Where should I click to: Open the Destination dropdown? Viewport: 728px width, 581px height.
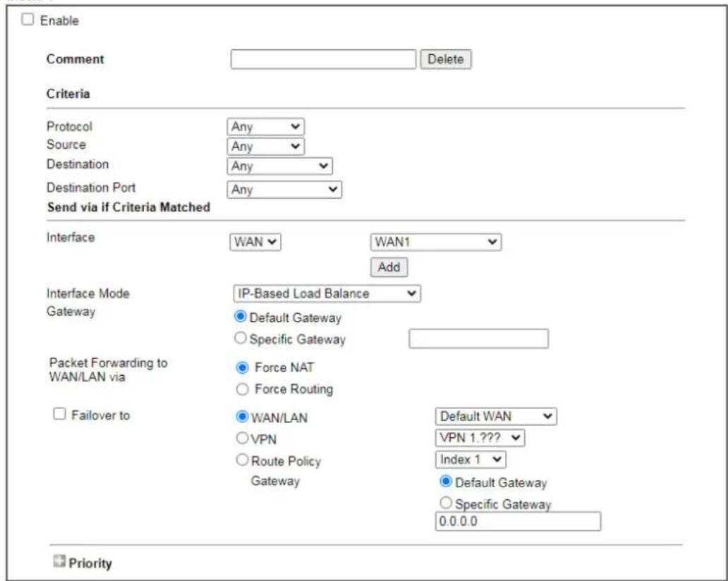click(279, 166)
